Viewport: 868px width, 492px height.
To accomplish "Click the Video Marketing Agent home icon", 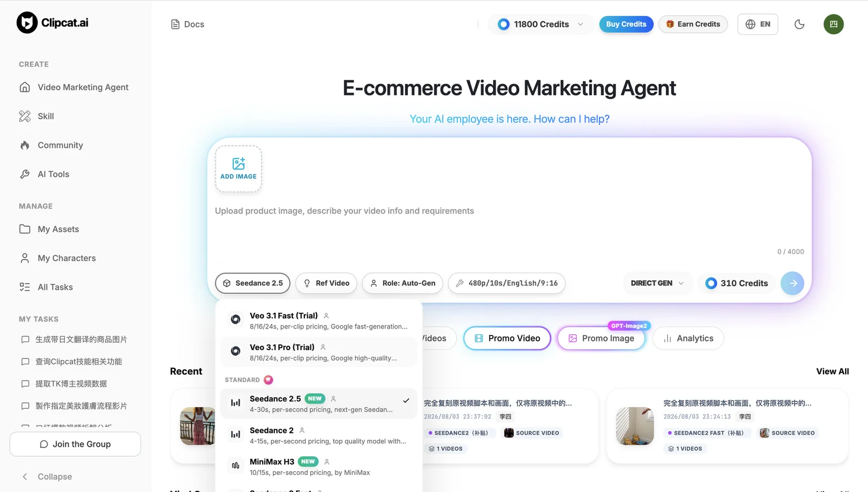I will 25,87.
